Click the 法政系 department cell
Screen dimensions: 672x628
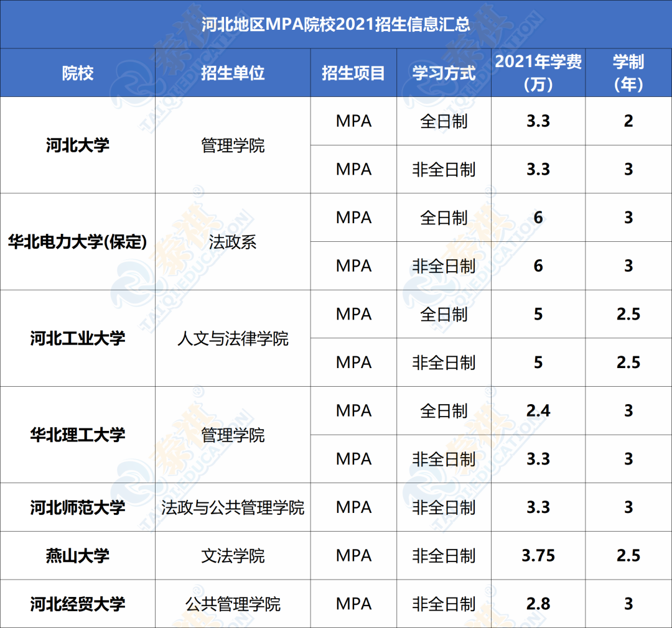233,242
